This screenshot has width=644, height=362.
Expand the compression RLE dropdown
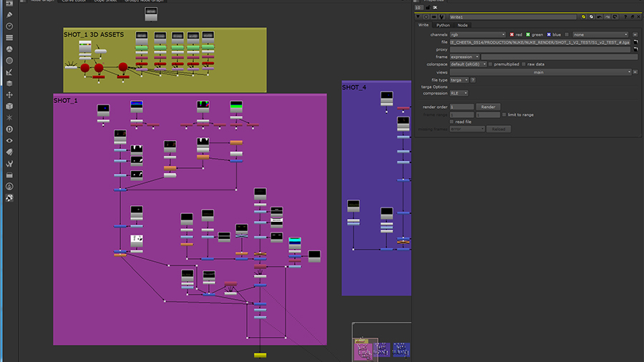coord(459,93)
